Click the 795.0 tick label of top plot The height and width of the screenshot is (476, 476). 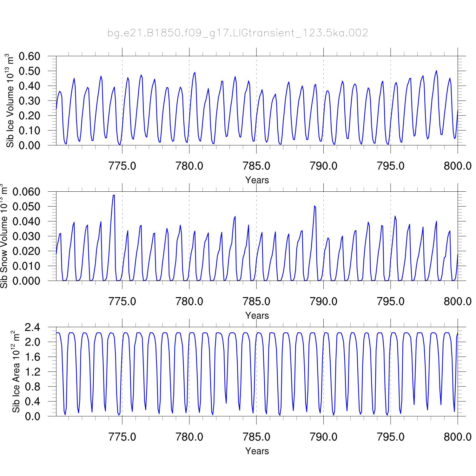(x=390, y=166)
